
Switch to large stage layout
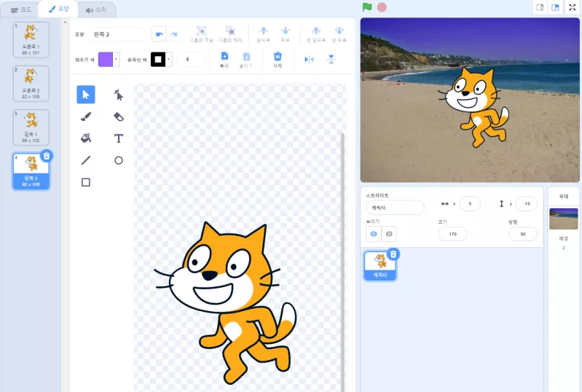pos(555,7)
